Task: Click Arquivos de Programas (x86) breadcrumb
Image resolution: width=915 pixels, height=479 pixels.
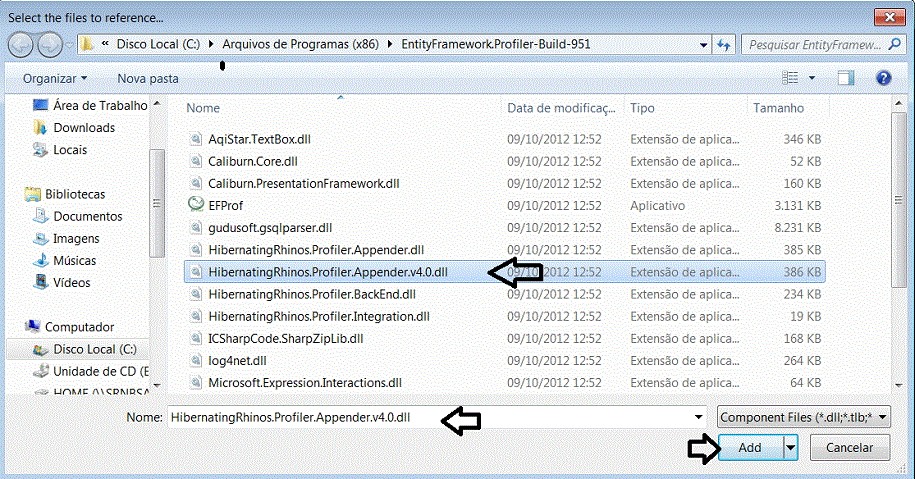Action: tap(300, 44)
